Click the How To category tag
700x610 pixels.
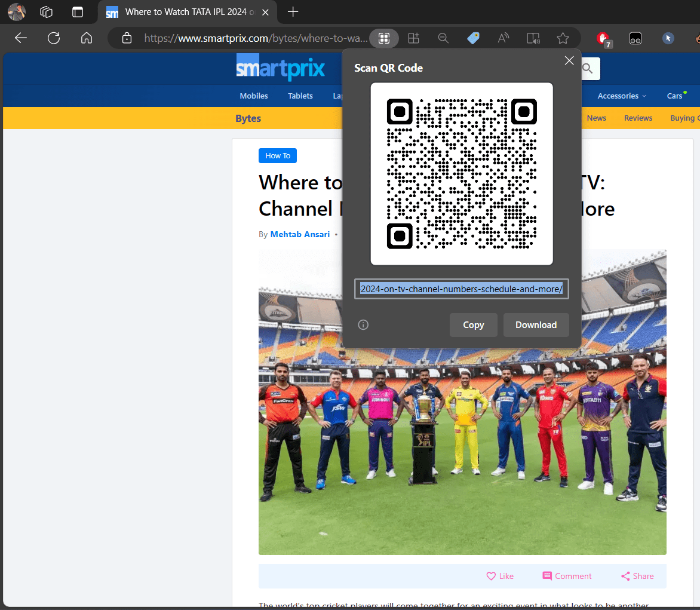[278, 155]
